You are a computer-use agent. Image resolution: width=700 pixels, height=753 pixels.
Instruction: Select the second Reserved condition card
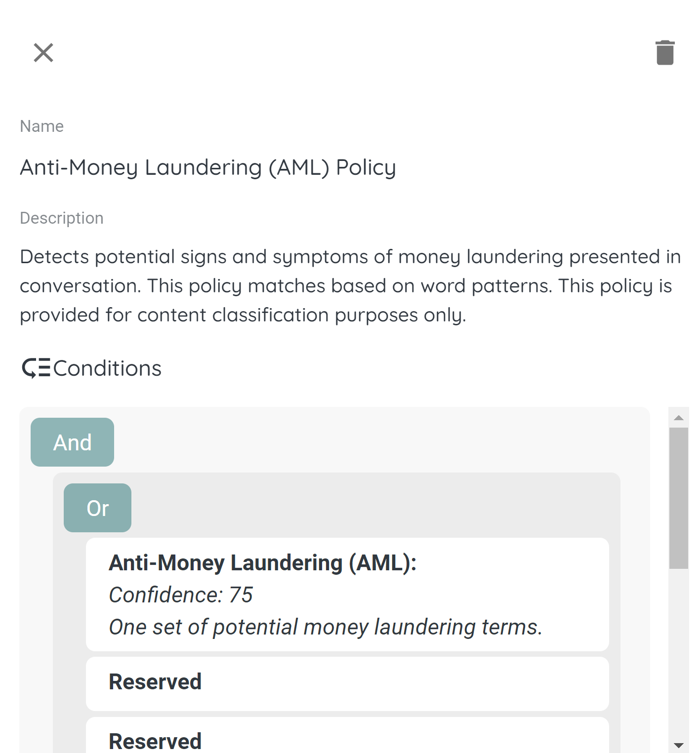click(347, 738)
